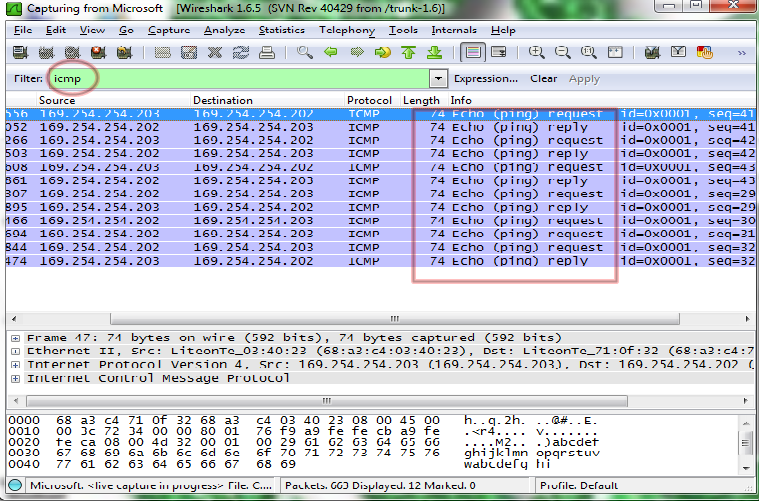Screen dimensions: 759x501
Task: Open Find packet with the magnifier icon
Action: tap(304, 52)
